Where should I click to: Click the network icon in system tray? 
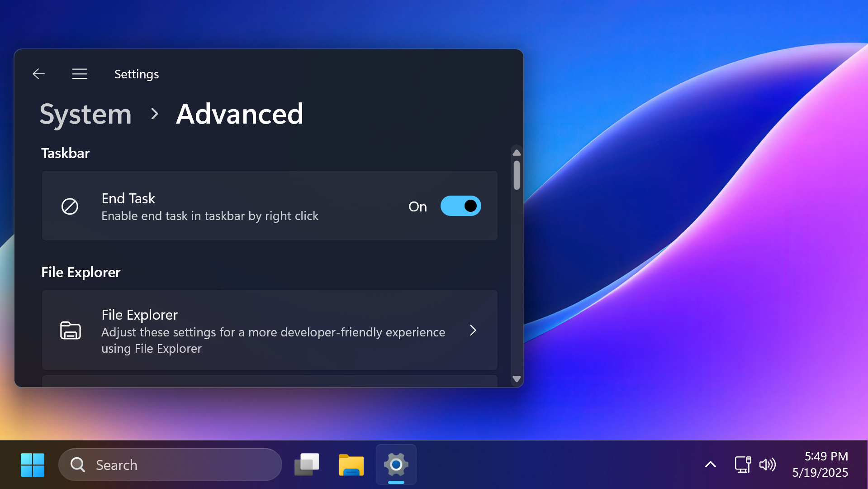[x=742, y=465]
